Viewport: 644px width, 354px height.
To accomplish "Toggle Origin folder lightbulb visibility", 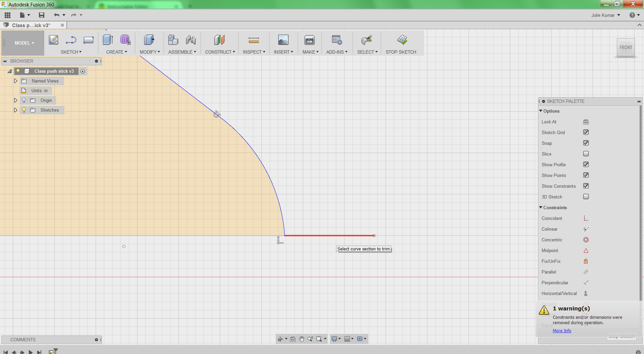I will coord(24,100).
